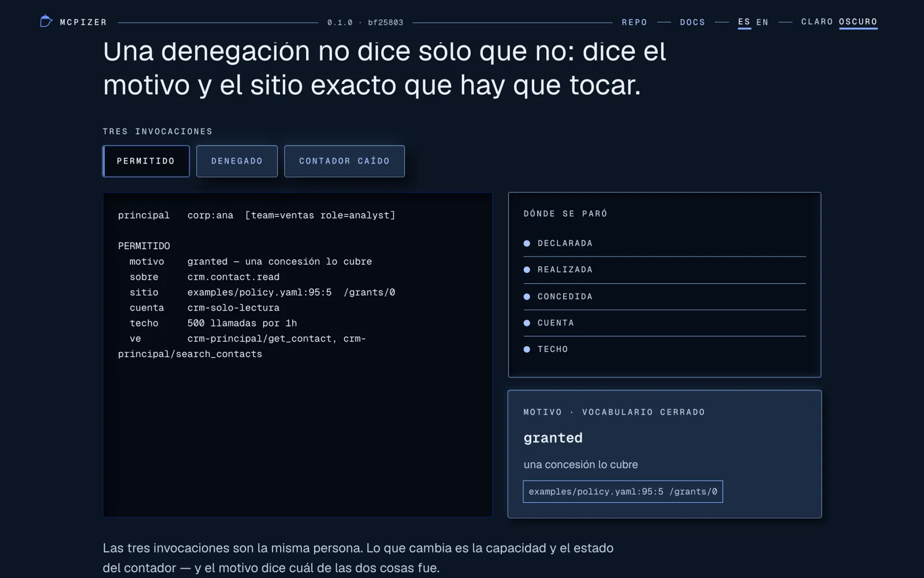Click the version text 0.1.0 · bf25803
The image size is (924, 578).
coord(365,23)
